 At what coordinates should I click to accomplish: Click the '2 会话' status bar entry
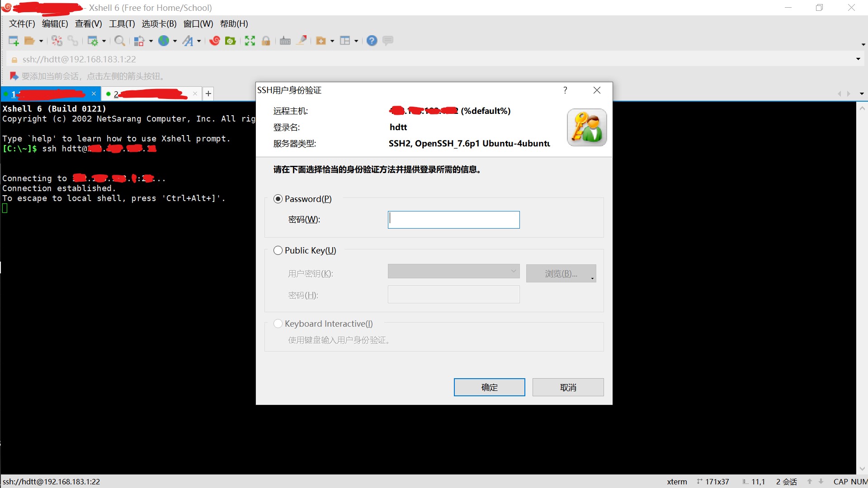786,482
